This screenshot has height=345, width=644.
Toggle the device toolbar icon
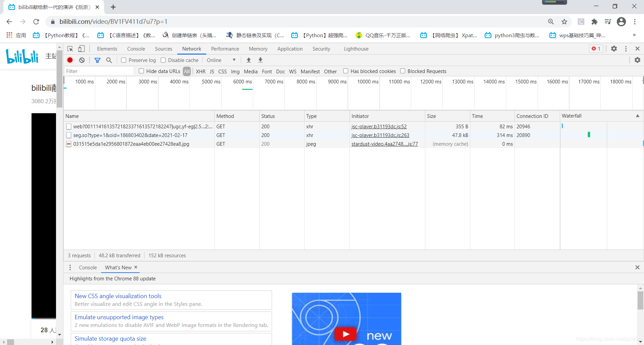click(82, 49)
